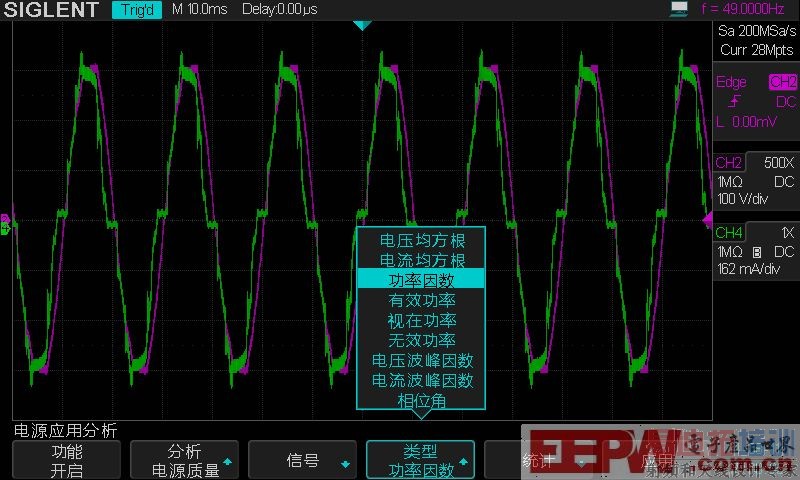The image size is (800, 480).
Task: Click the CH2 500X probe ratio
Action: (779, 163)
